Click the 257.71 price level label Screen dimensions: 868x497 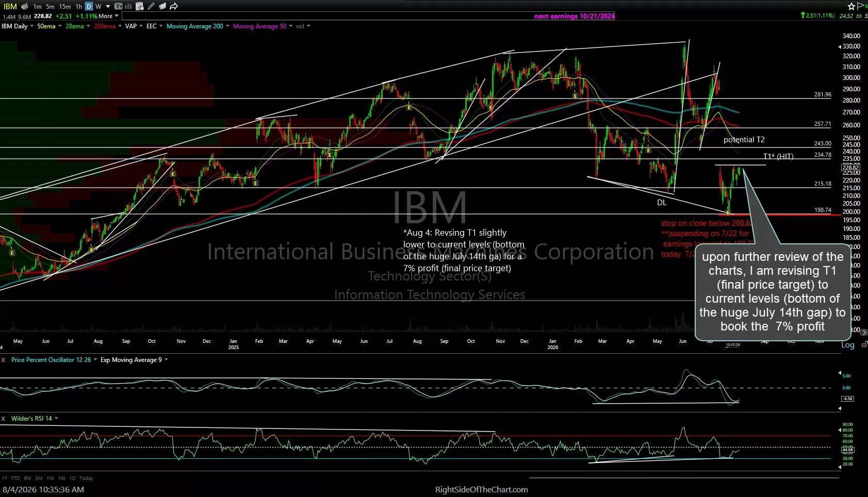click(x=823, y=124)
